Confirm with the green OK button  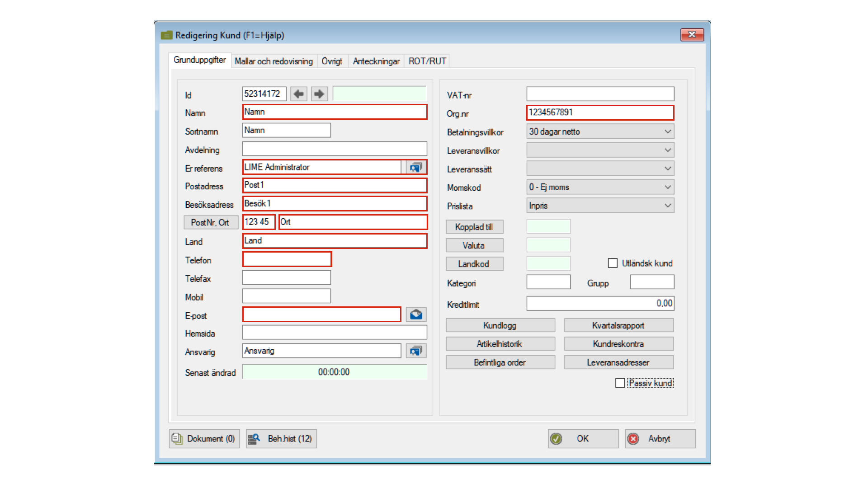pos(583,439)
